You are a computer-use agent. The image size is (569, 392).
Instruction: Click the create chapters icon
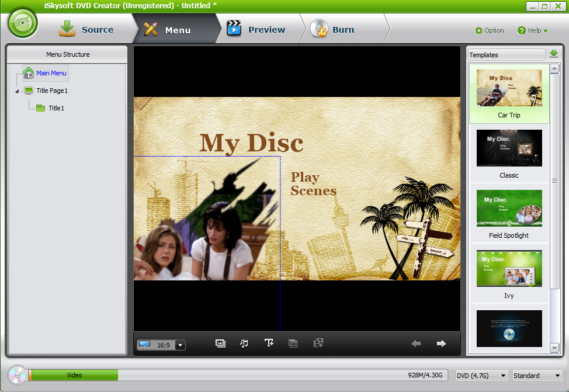pos(293,344)
